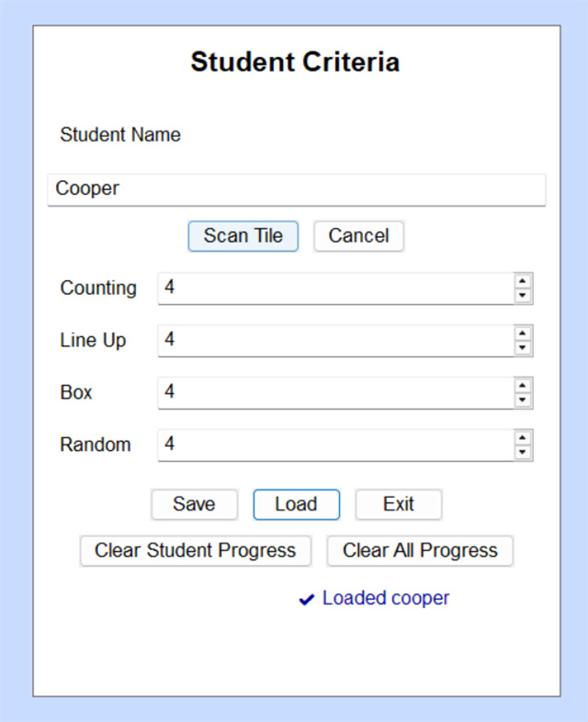Decrement the Counting value with down arrow
Viewport: 588px width, 722px height.
tap(523, 296)
